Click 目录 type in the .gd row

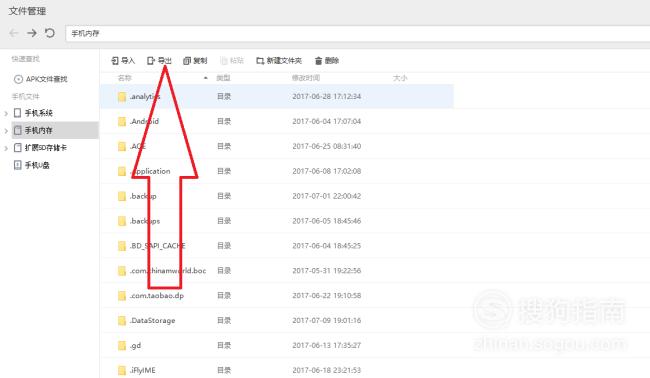pos(224,345)
